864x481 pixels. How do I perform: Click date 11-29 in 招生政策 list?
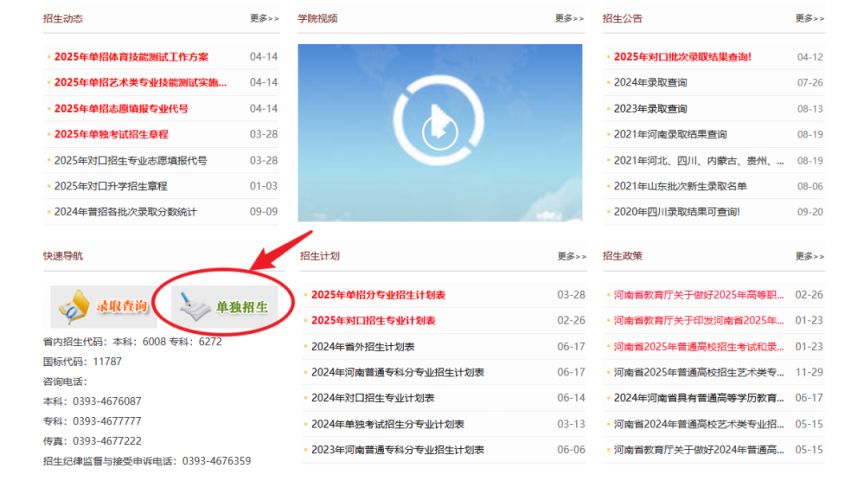tap(809, 372)
